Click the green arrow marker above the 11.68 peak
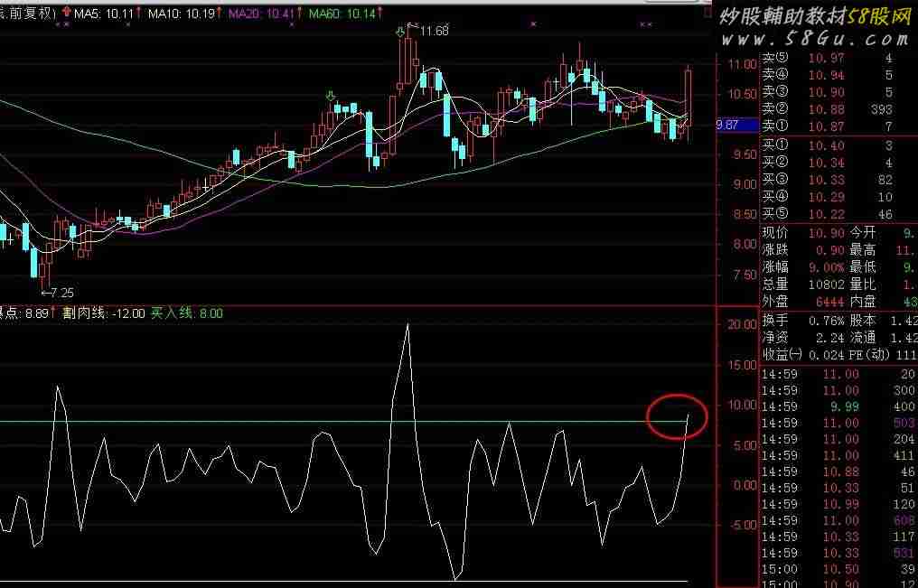Screen dimensions: 918x588 pos(401,33)
